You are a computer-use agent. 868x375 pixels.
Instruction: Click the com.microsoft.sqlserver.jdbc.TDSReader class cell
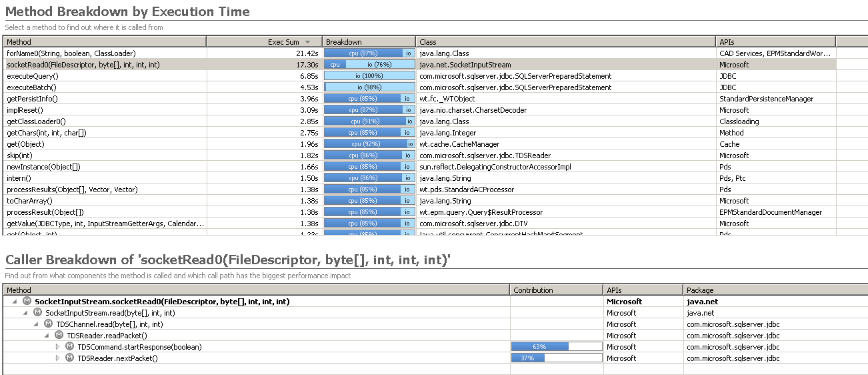(x=485, y=155)
